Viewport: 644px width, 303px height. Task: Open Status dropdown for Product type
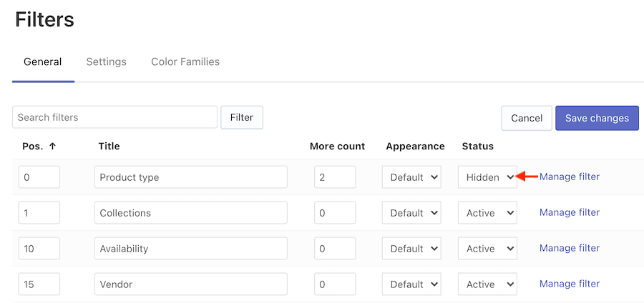tap(487, 177)
